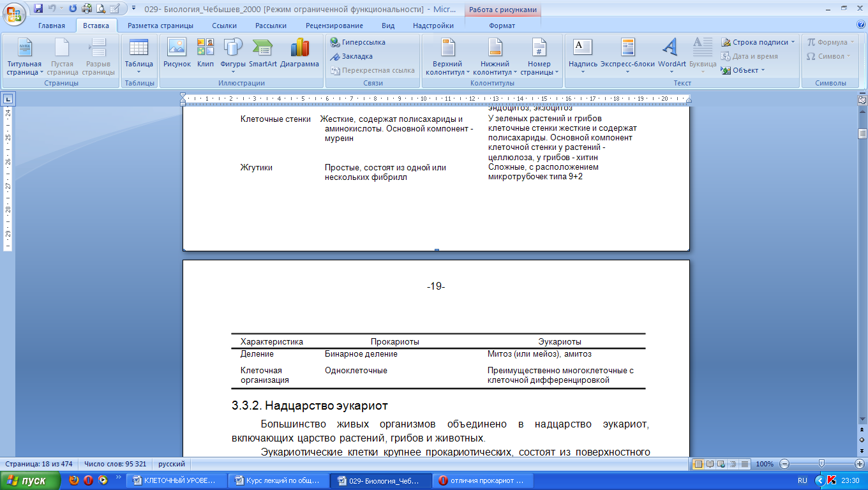This screenshot has height=490, width=868.
Task: Open the Рецензирование tab
Action: point(334,26)
